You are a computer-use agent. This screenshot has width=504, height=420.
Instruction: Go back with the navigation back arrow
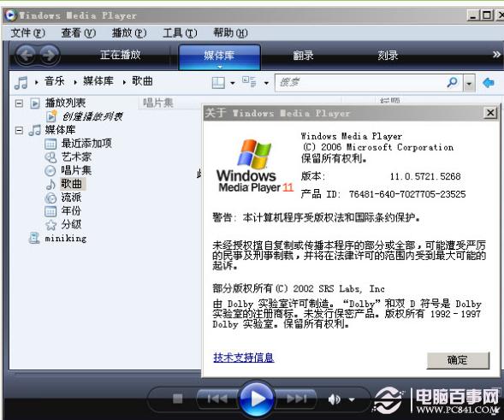(x=26, y=55)
